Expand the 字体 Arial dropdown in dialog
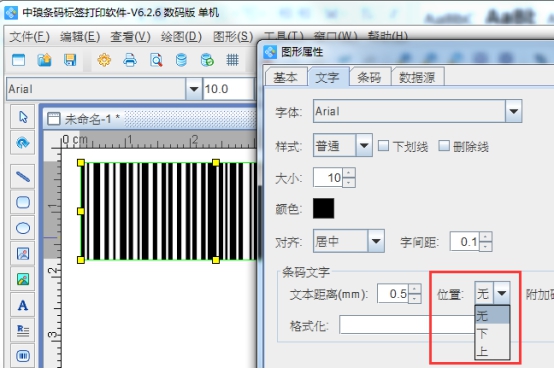The width and height of the screenshot is (554, 369). pos(513,111)
